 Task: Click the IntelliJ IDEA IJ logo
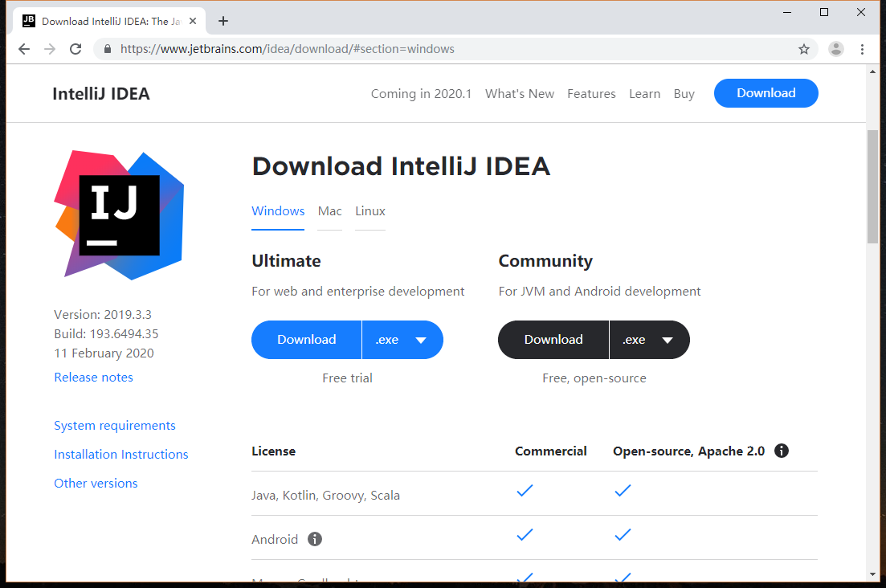119,215
